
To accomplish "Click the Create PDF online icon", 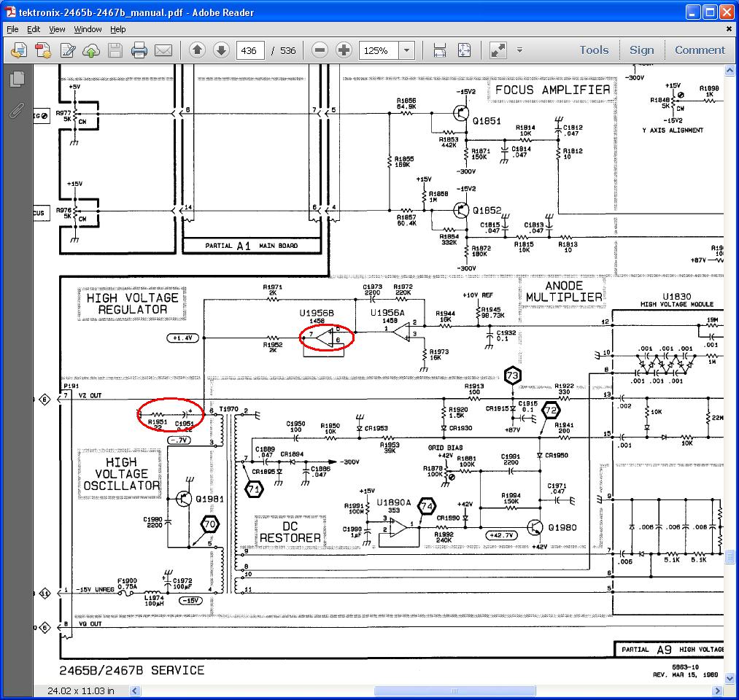I will point(43,50).
